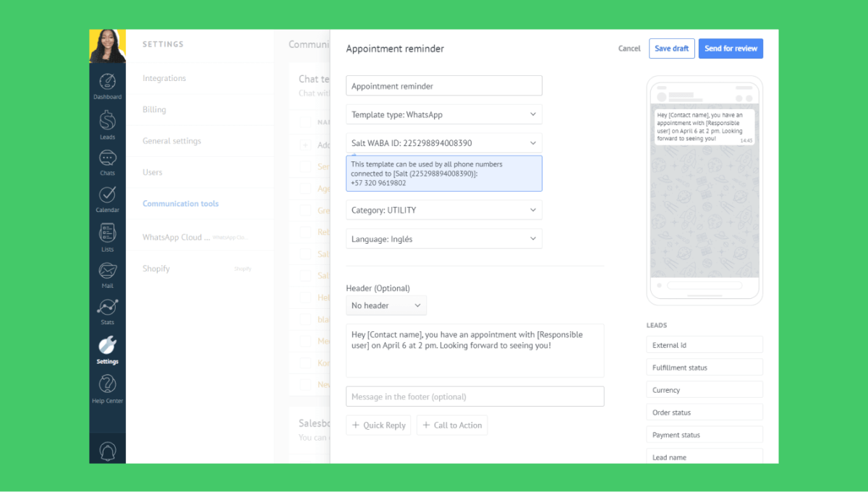This screenshot has width=868, height=492.
Task: Open the Calendar sidebar icon
Action: pos(107,200)
